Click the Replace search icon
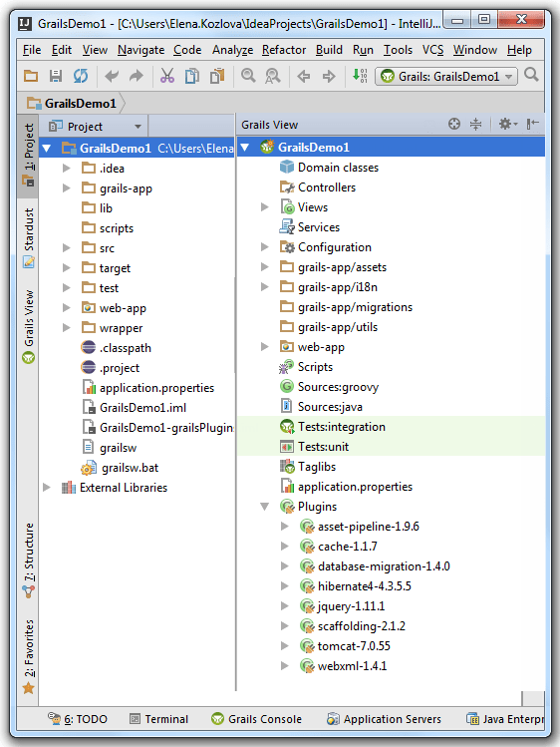560x747 pixels. point(273,76)
